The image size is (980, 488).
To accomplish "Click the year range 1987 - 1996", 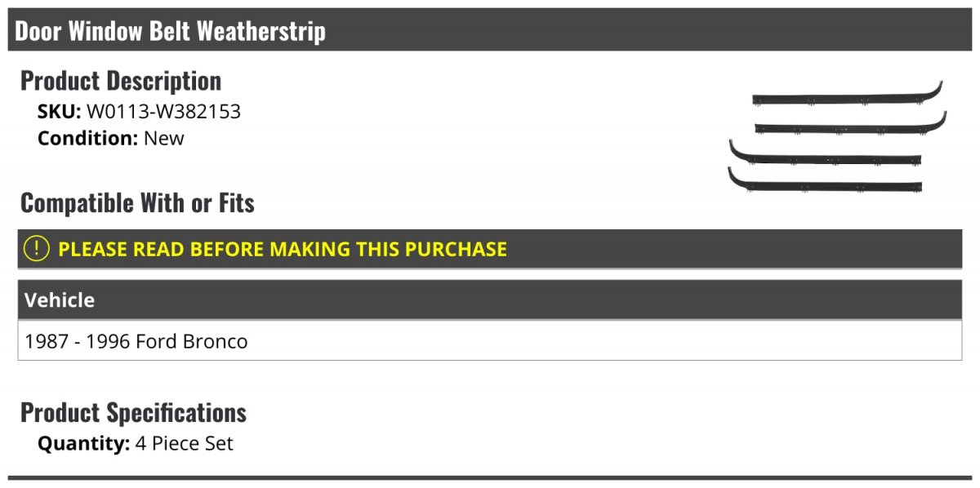I will click(78, 341).
